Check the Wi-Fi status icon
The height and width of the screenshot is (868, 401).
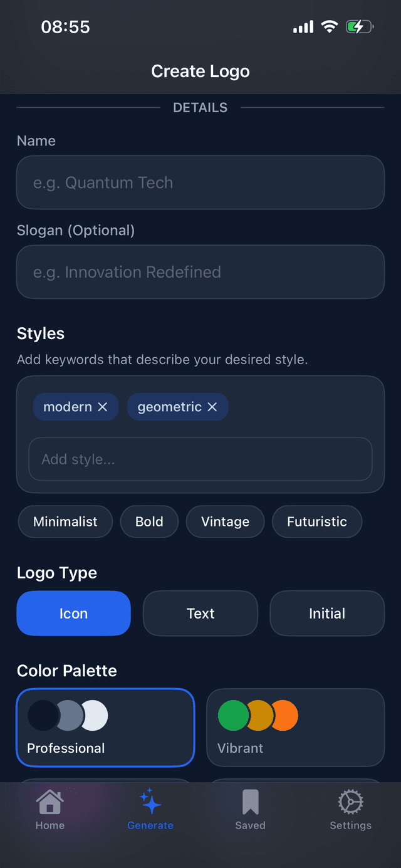[x=330, y=26]
